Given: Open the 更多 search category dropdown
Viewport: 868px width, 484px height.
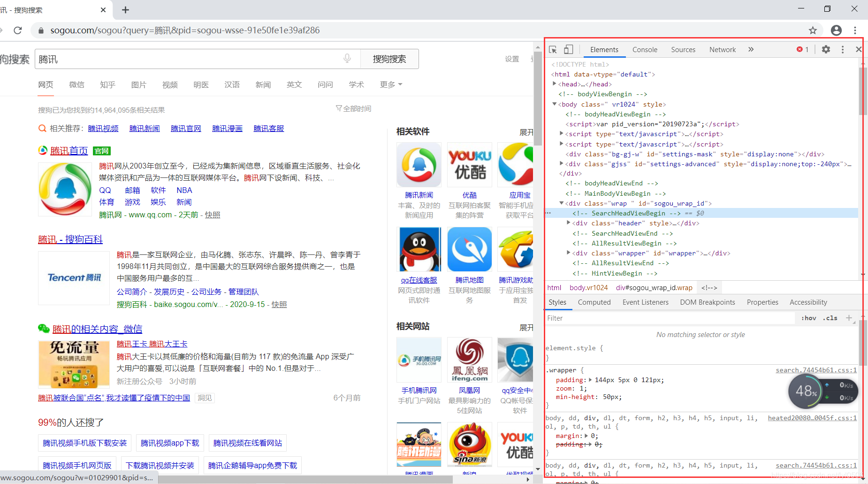Looking at the screenshot, I should 391,85.
